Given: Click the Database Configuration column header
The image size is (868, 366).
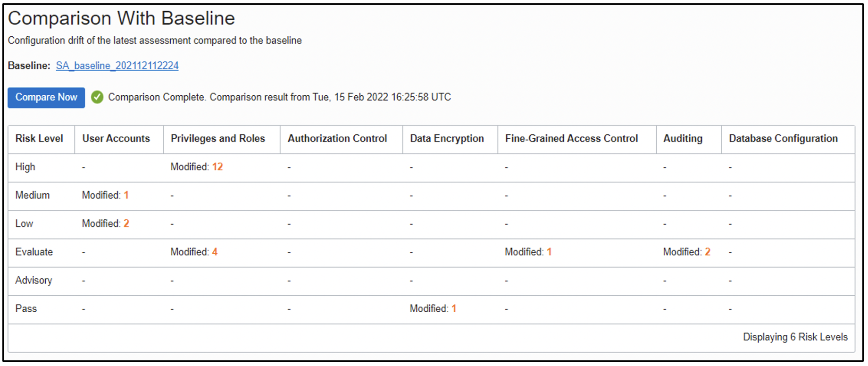Looking at the screenshot, I should (x=783, y=139).
